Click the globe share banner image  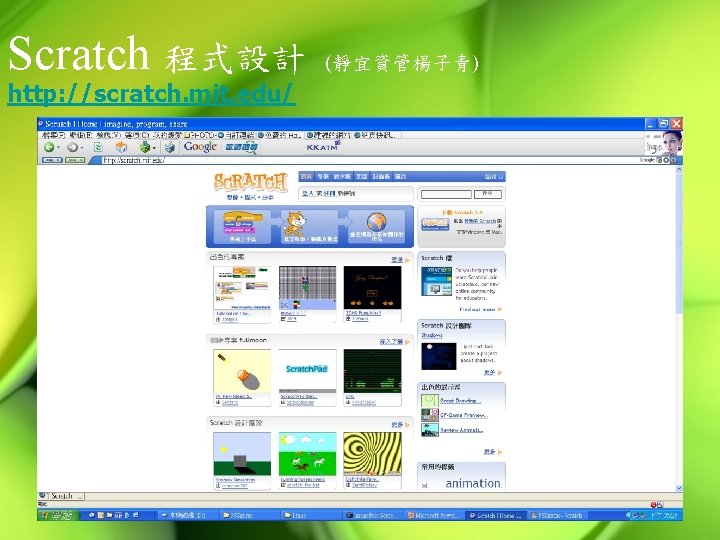click(377, 222)
